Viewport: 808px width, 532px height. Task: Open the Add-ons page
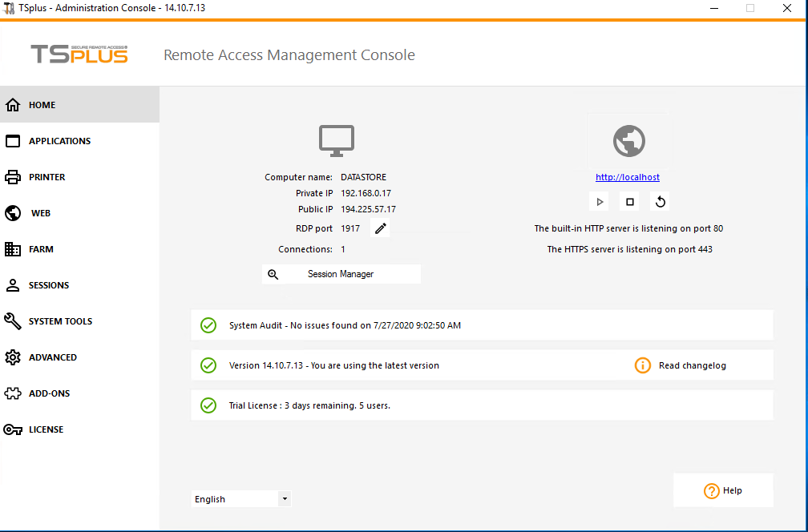click(49, 393)
